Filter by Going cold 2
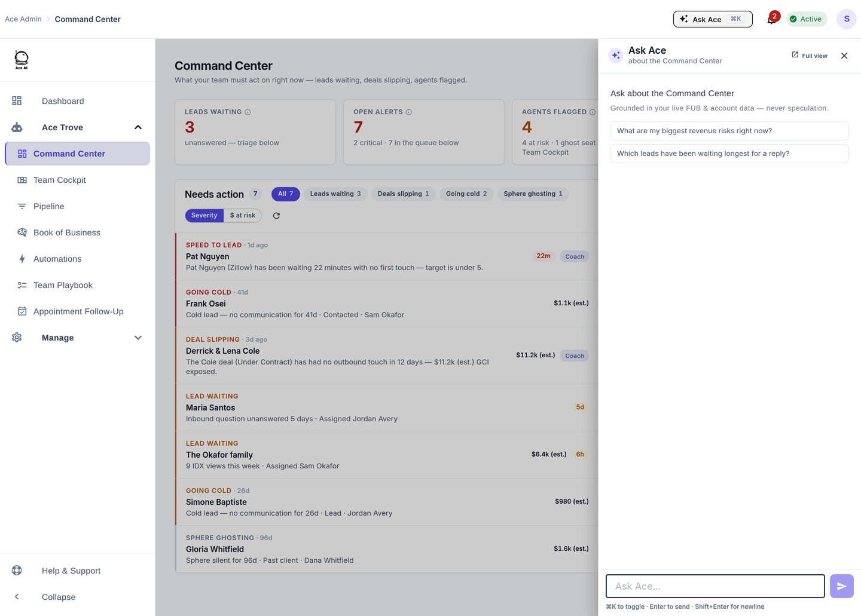 [x=466, y=194]
